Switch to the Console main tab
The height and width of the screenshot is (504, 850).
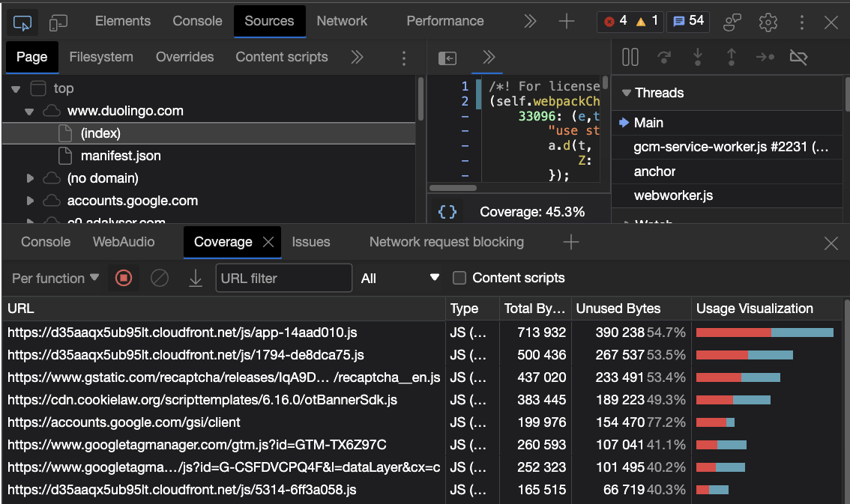click(x=197, y=21)
